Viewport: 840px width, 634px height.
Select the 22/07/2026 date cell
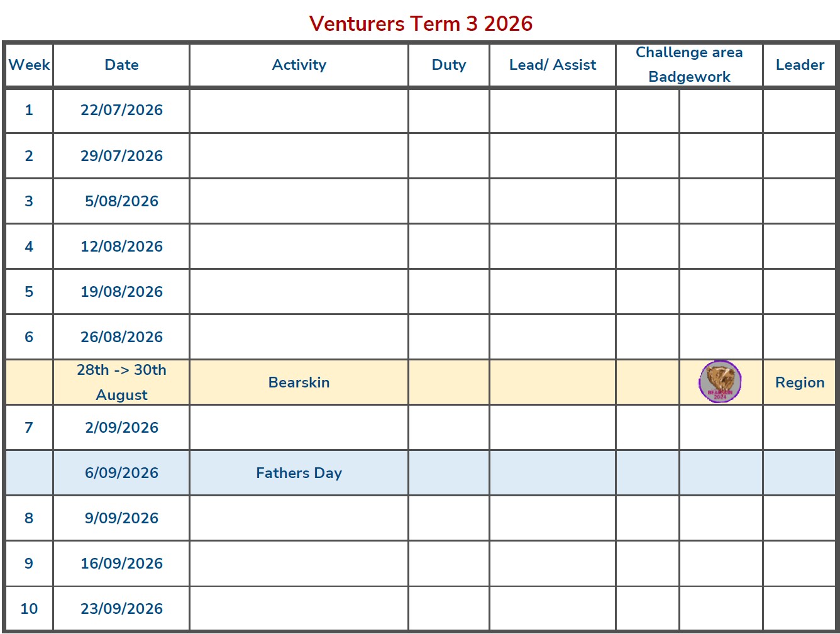click(121, 110)
